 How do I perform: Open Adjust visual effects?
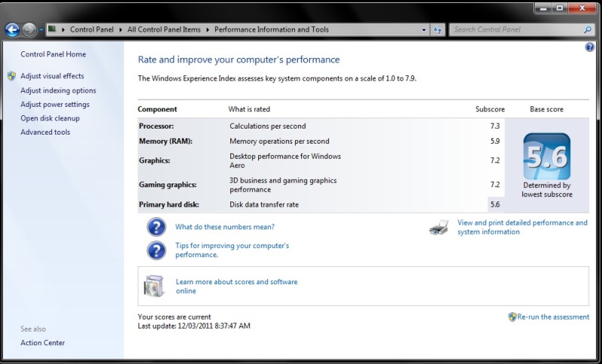52,76
